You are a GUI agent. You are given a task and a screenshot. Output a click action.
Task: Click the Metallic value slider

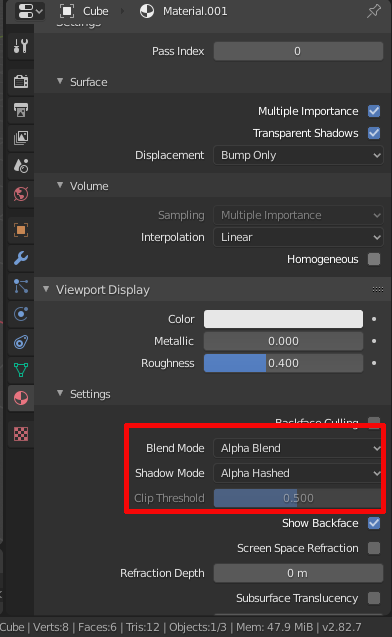tap(284, 341)
